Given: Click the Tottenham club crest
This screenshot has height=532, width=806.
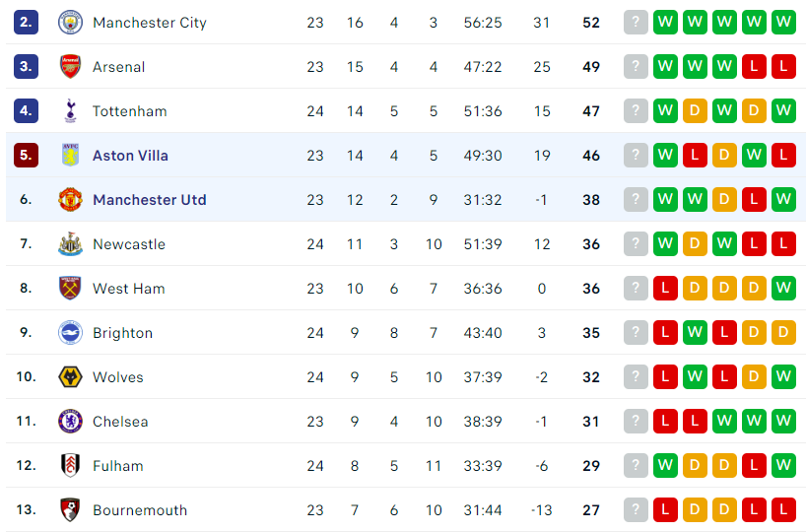Looking at the screenshot, I should pos(70,110).
